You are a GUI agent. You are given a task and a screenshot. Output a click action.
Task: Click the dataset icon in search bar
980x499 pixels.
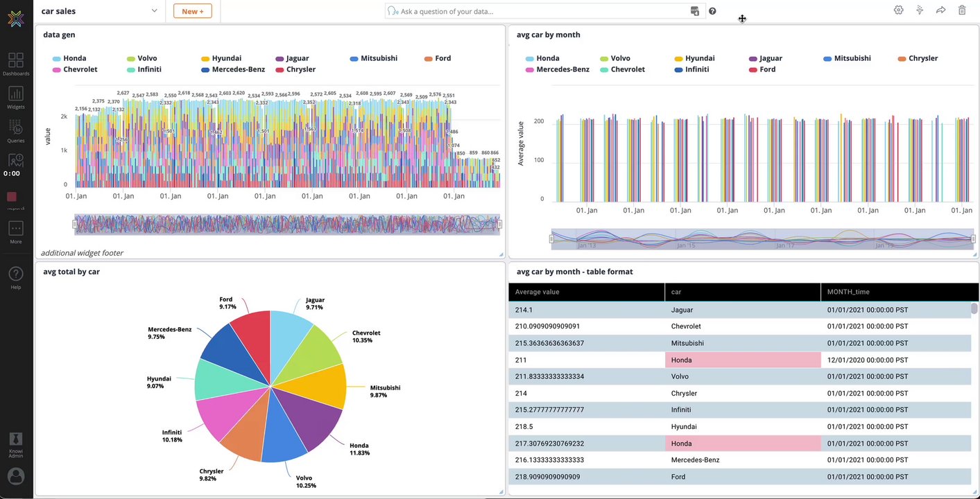coord(695,11)
